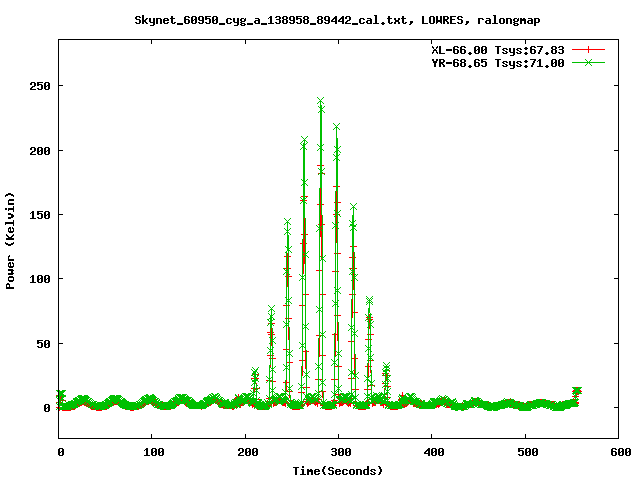Click the 100 tick label on y-axis
640x480 pixels.
(40, 279)
